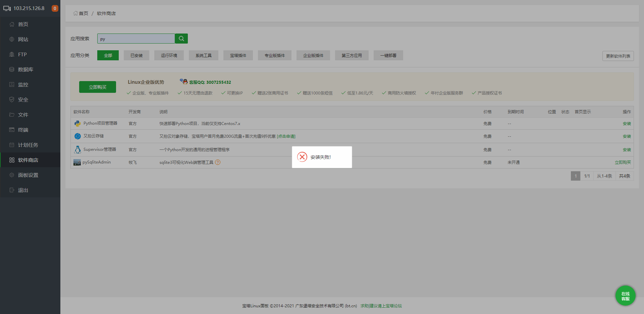Click the pySqliteAdmin name text
Image resolution: width=644 pixels, height=314 pixels.
[97, 162]
